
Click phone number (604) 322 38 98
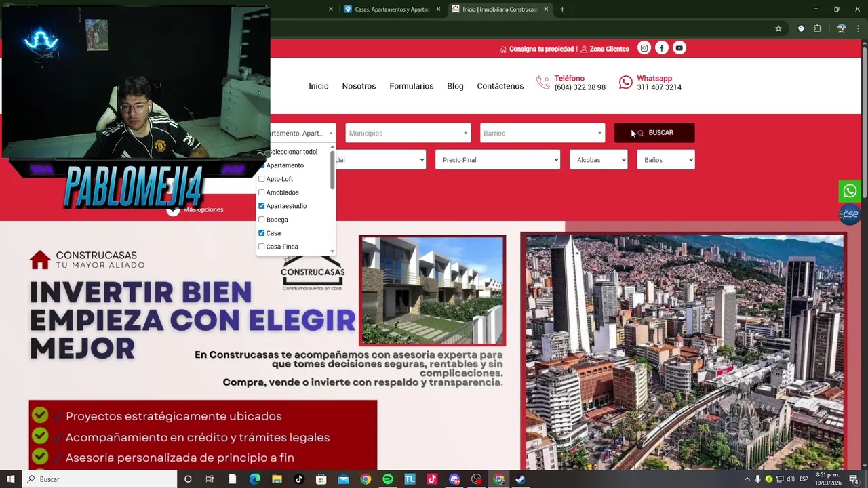point(580,87)
